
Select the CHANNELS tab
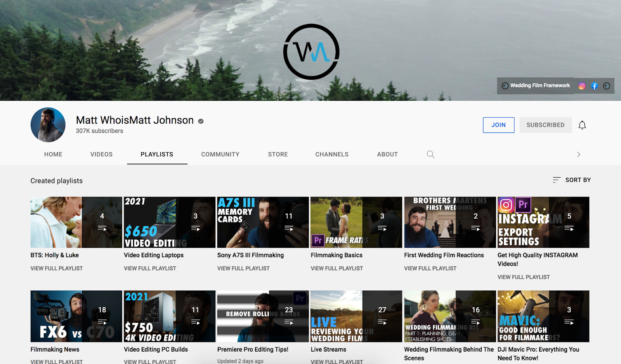point(331,154)
